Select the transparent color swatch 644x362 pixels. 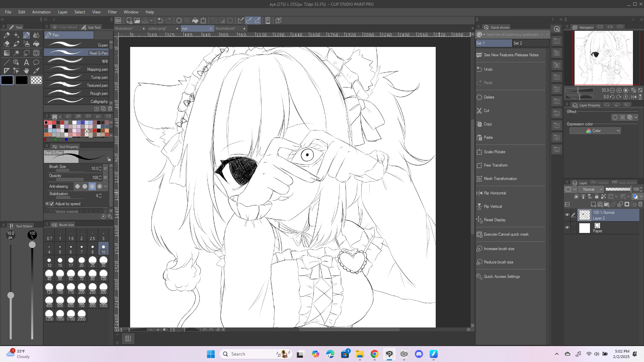tap(36, 80)
